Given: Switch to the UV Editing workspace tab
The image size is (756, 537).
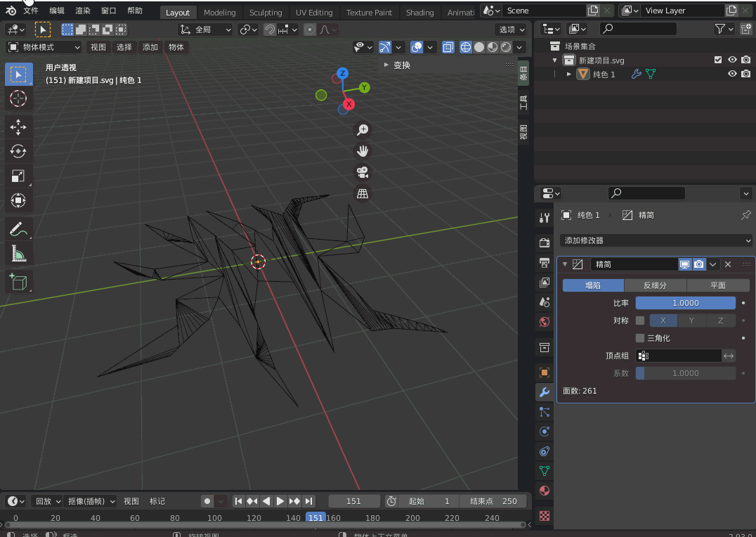Looking at the screenshot, I should (314, 13).
